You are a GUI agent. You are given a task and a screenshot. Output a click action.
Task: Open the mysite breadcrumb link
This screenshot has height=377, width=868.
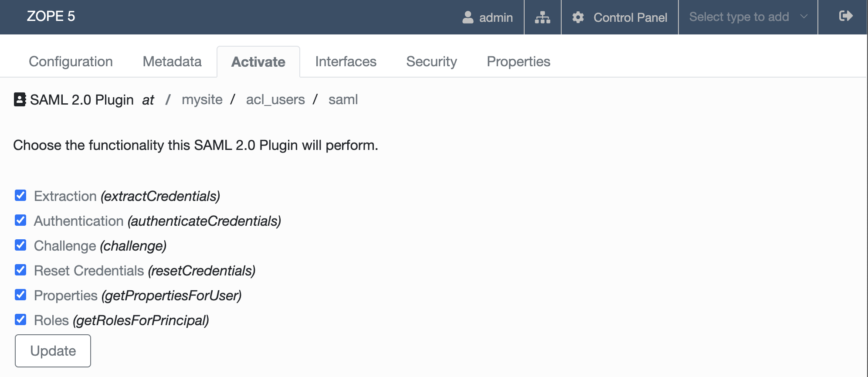click(202, 99)
